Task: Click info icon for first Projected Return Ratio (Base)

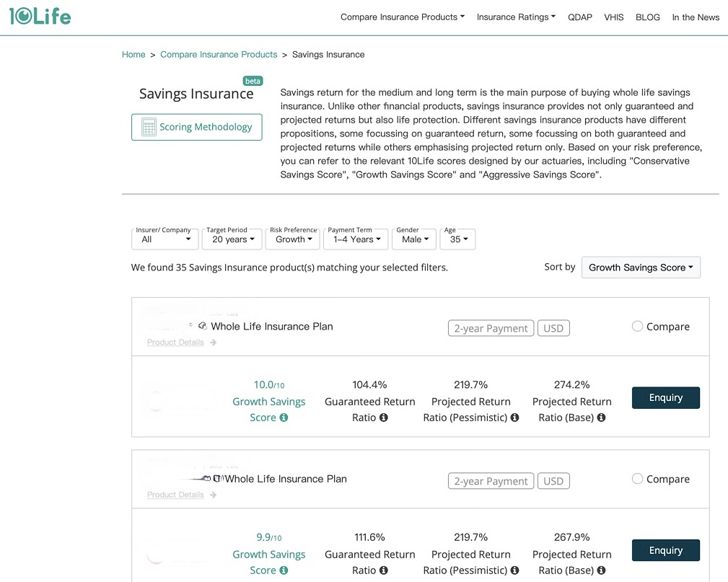Action: pyautogui.click(x=601, y=418)
